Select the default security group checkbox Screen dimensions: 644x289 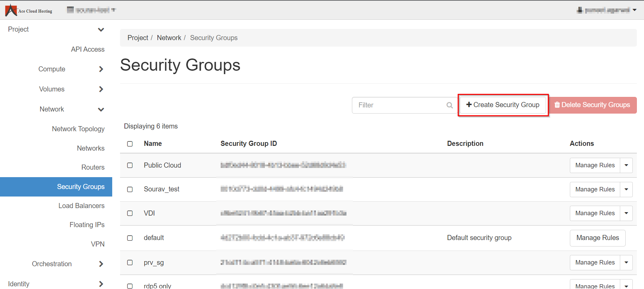(130, 238)
